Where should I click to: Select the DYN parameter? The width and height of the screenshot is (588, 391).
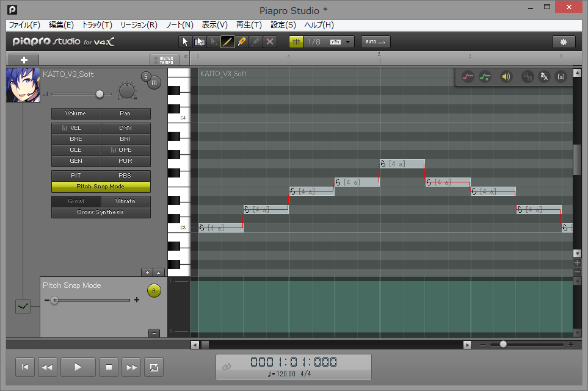[x=126, y=128]
